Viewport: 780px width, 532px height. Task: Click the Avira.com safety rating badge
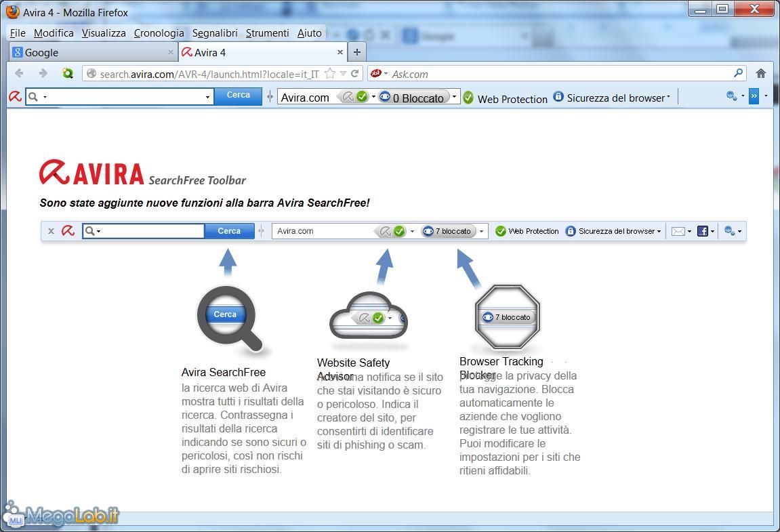pos(353,96)
